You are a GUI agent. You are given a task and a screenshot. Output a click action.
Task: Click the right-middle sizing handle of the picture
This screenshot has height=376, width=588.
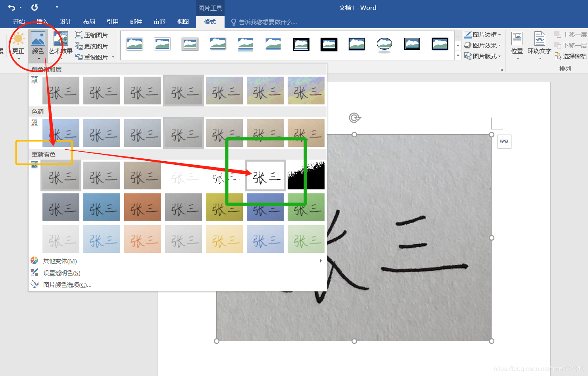pos(492,238)
